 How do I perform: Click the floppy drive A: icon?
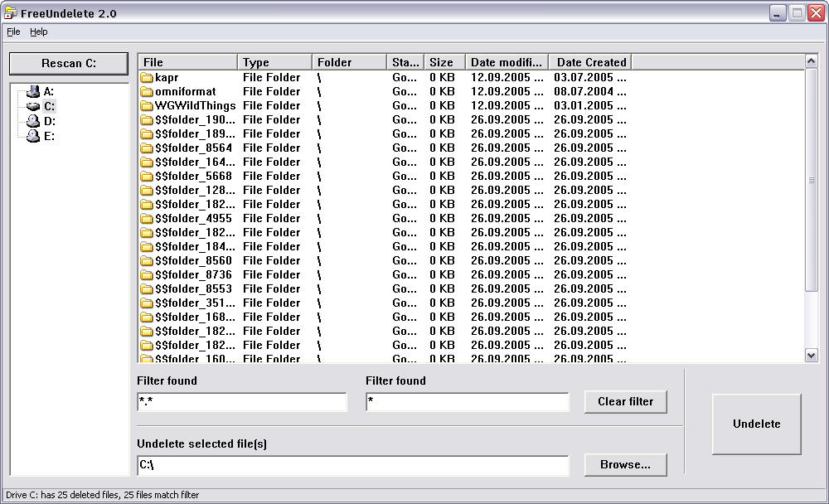pyautogui.click(x=33, y=91)
